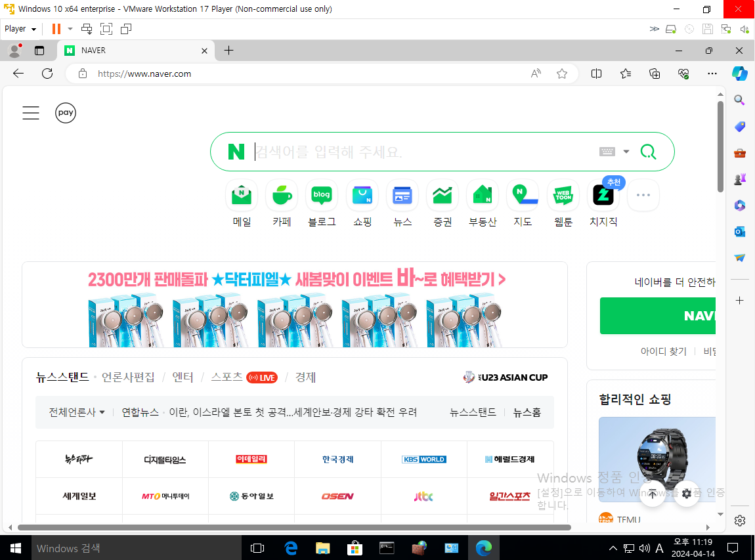Open Edge Favorites list icon
The width and height of the screenshot is (755, 560).
[x=626, y=74]
